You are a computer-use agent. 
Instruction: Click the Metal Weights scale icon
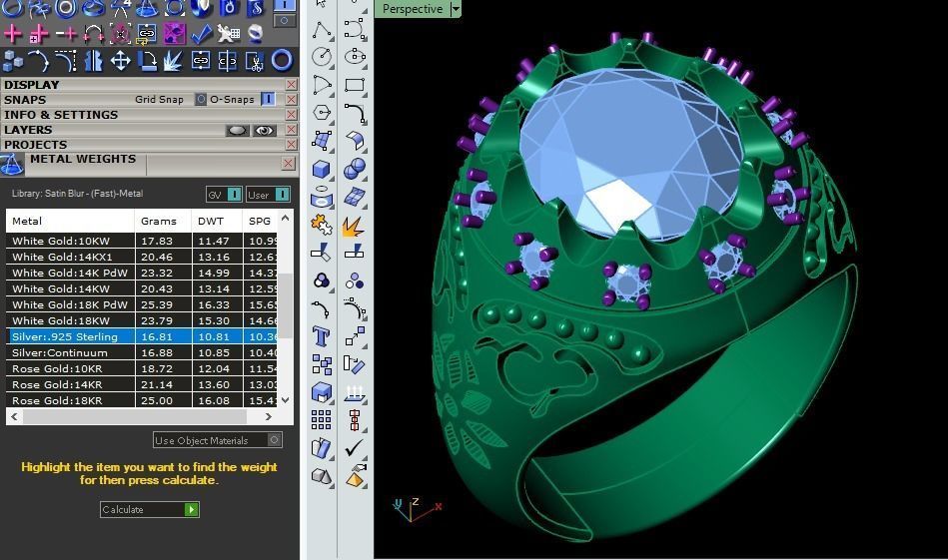click(11, 165)
